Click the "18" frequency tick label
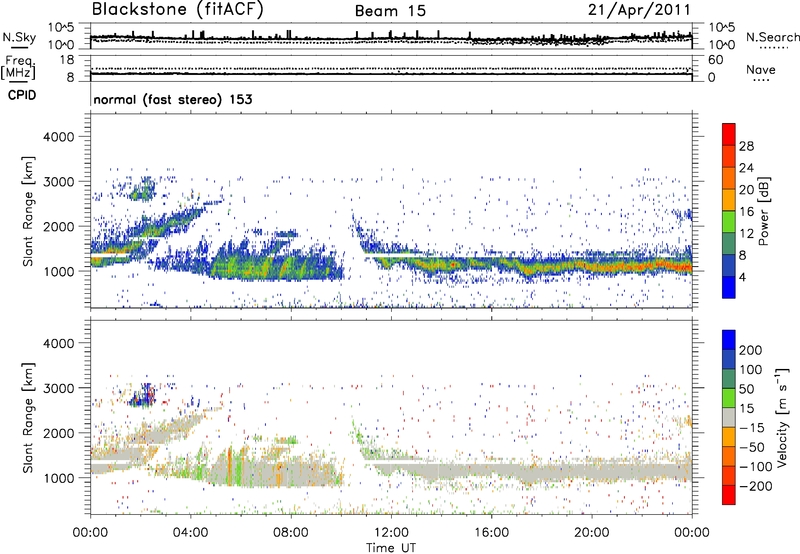The image size is (800, 554). pyautogui.click(x=67, y=60)
